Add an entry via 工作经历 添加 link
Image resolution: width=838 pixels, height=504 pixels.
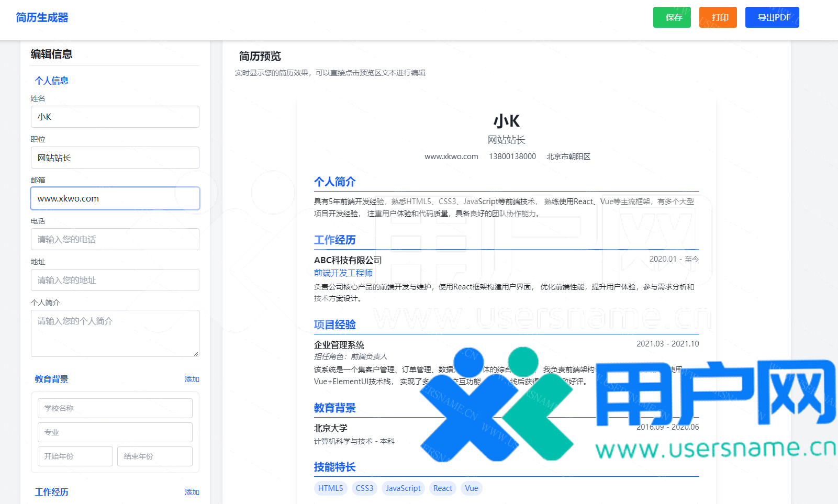click(x=192, y=492)
